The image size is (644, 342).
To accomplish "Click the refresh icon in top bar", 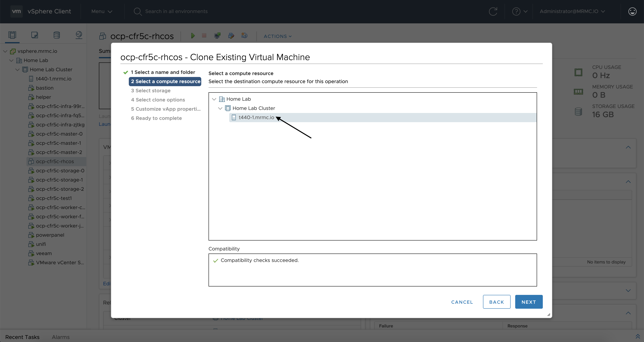I will 493,11.
